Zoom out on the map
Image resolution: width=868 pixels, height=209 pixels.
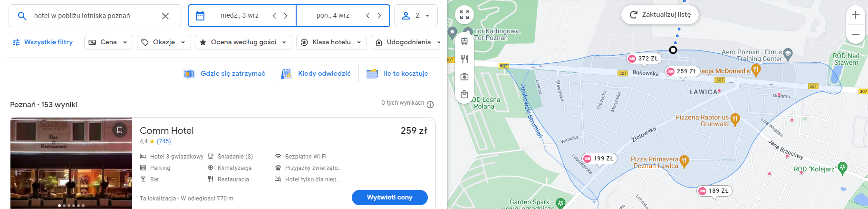tap(855, 34)
